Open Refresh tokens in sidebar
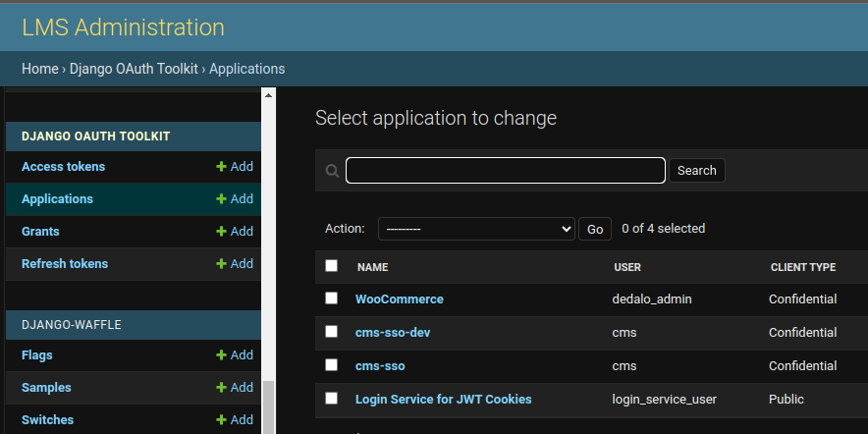The width and height of the screenshot is (868, 434). click(65, 263)
